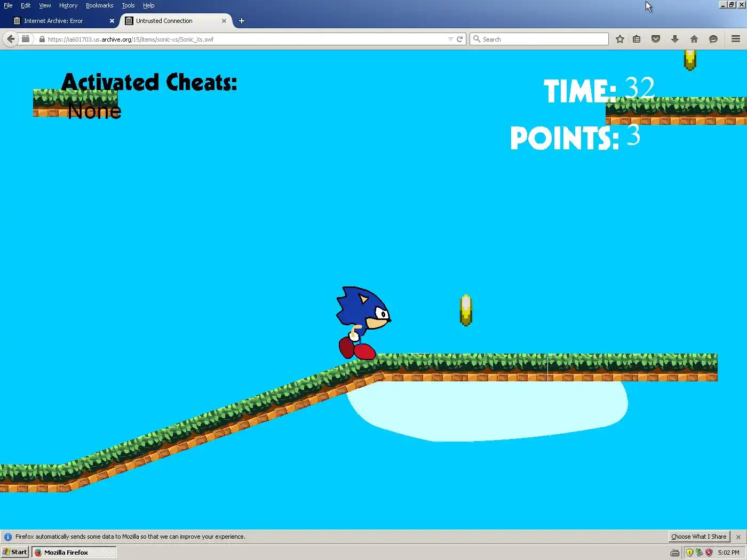Click the 5:02 PM system clock
The height and width of the screenshot is (560, 747).
[x=728, y=553]
